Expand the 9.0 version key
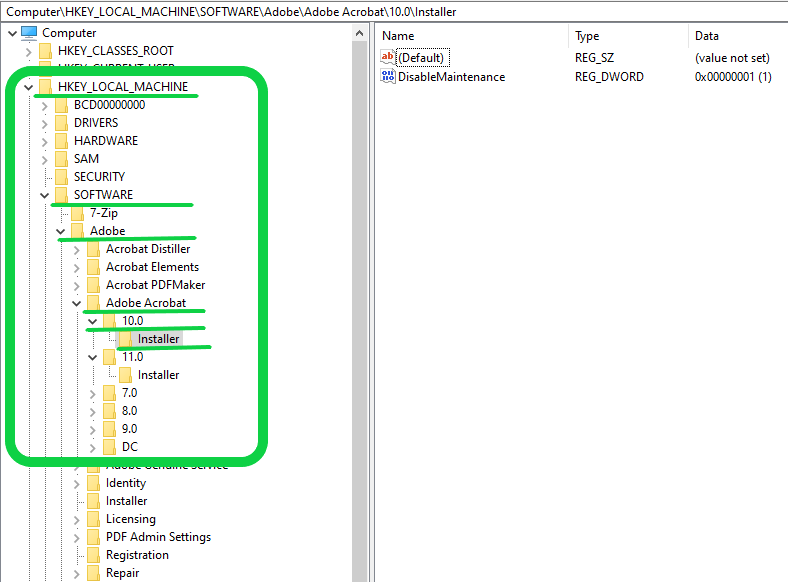788x582 pixels. click(93, 430)
